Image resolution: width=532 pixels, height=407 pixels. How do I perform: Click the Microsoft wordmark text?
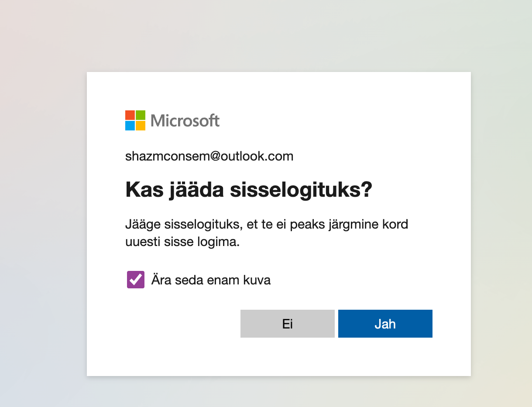185,120
